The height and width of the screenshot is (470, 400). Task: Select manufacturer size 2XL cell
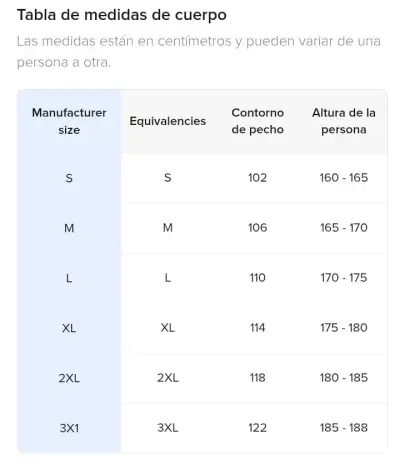(69, 378)
